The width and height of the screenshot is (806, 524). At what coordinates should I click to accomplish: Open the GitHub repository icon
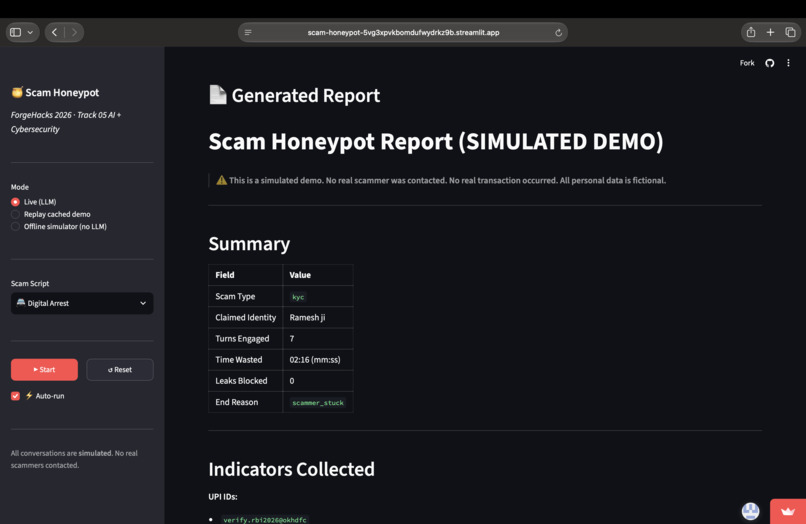(770, 63)
